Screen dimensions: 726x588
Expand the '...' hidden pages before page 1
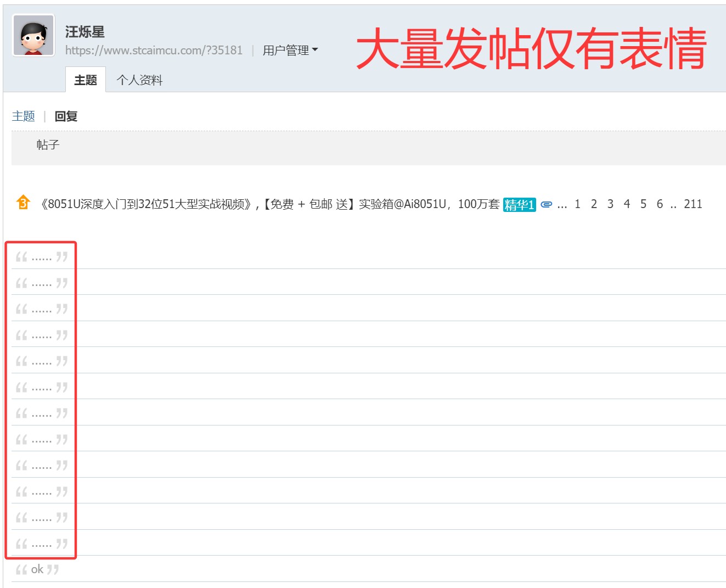(562, 204)
